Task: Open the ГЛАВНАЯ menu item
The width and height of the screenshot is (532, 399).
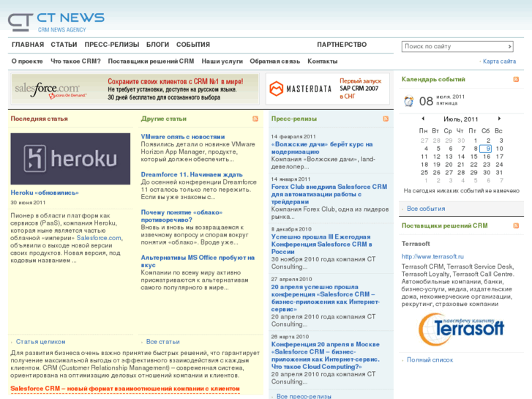Action: (x=28, y=45)
